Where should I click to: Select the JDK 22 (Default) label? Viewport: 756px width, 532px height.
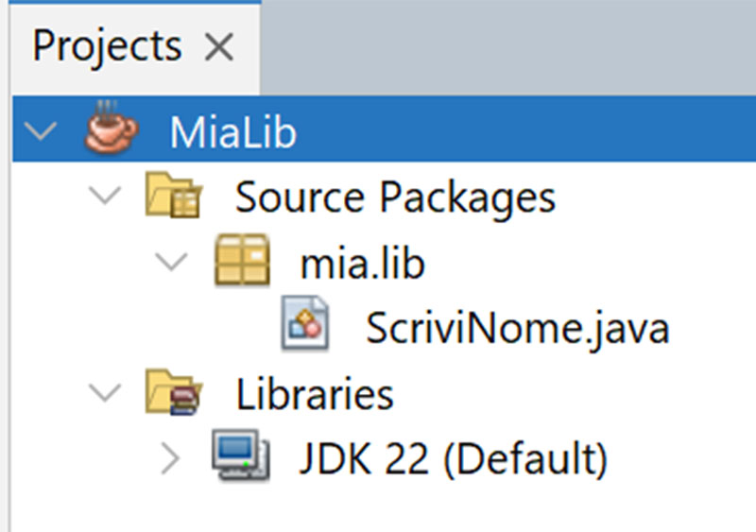pos(454,459)
